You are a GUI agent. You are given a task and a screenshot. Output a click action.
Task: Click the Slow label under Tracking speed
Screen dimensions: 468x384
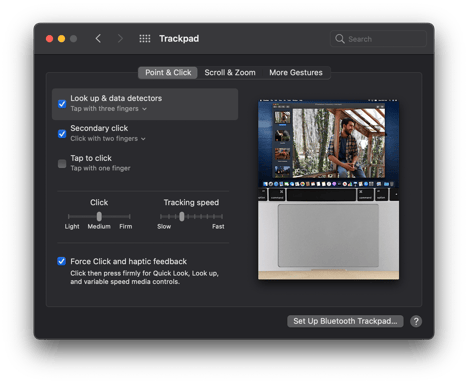(164, 227)
